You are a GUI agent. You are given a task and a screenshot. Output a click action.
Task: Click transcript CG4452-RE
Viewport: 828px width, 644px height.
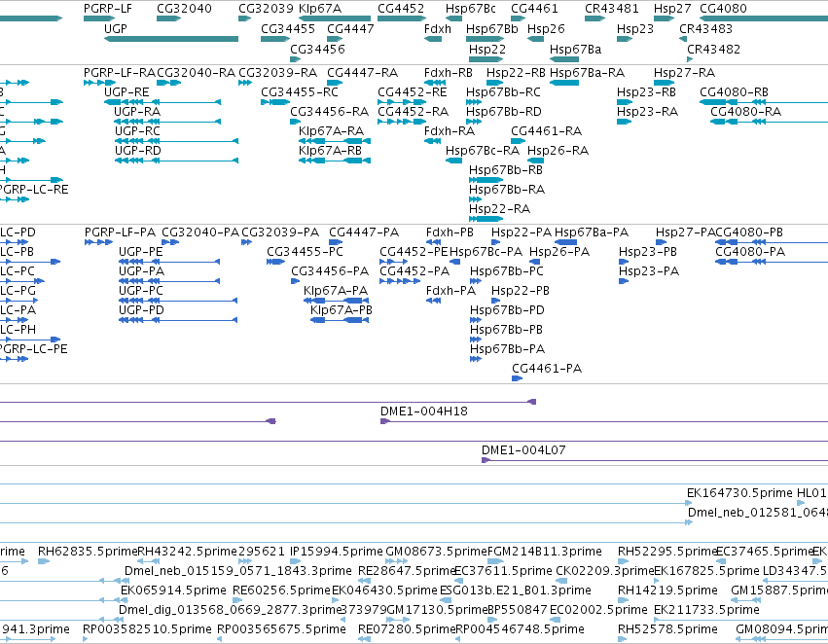(x=412, y=92)
